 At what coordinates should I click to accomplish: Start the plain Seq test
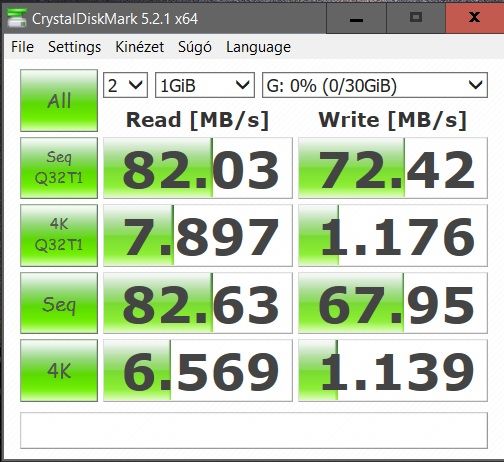59,303
